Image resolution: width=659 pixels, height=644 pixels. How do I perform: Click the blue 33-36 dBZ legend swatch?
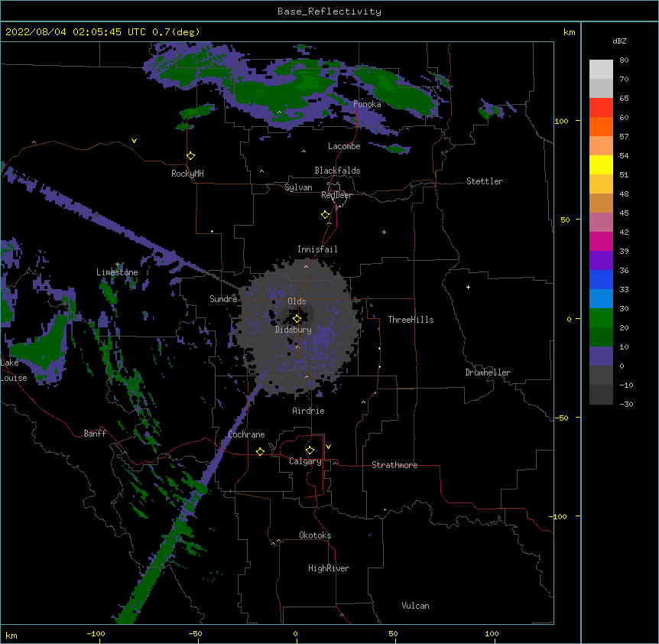601,279
